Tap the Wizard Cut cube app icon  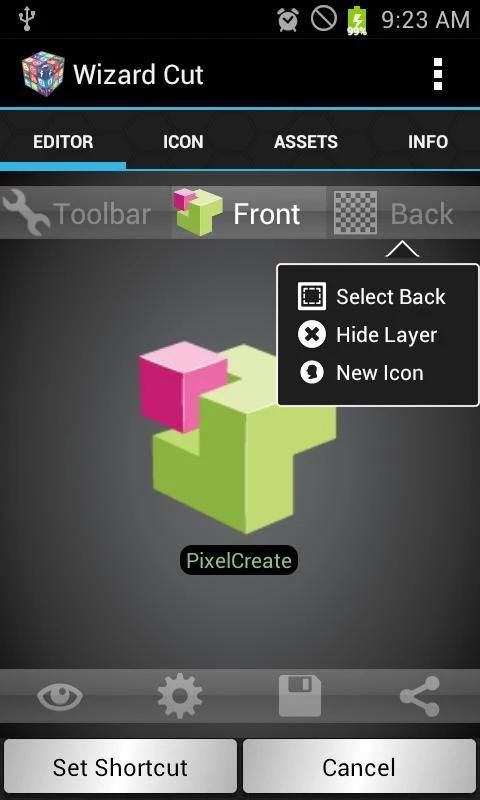coord(43,74)
